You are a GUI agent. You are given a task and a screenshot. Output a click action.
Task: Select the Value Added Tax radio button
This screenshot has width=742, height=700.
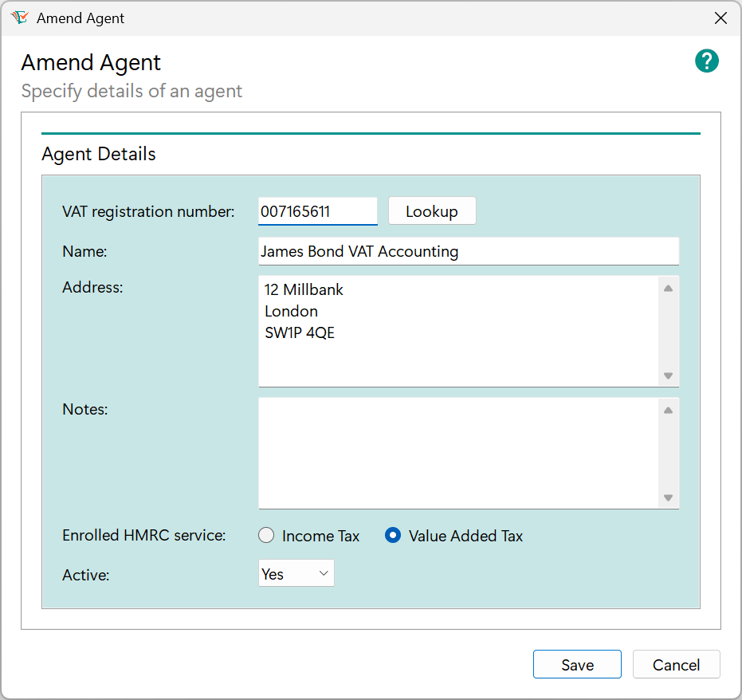click(392, 536)
